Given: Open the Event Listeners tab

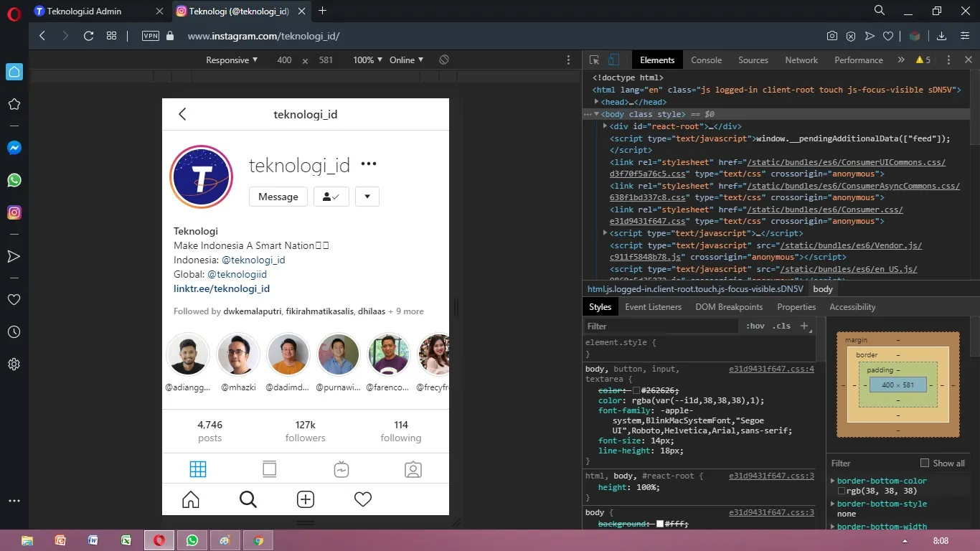Looking at the screenshot, I should (x=653, y=307).
